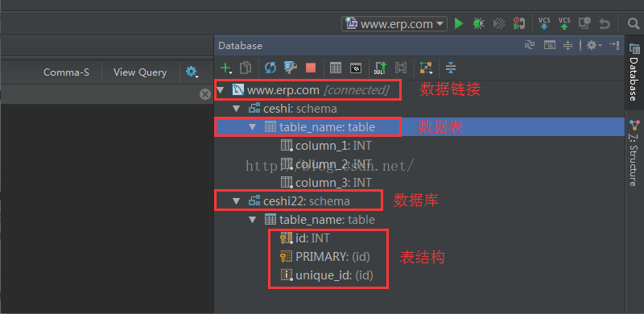Screen dimensions: 644x314
Task: Open the Structure tool window tab
Action: coord(634,152)
